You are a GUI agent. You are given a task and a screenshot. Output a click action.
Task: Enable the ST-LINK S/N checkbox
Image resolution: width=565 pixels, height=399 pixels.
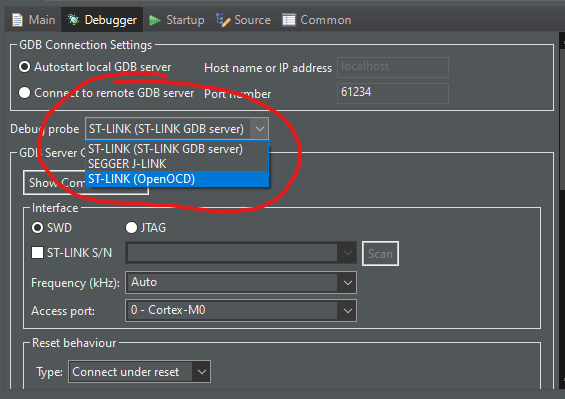37,253
